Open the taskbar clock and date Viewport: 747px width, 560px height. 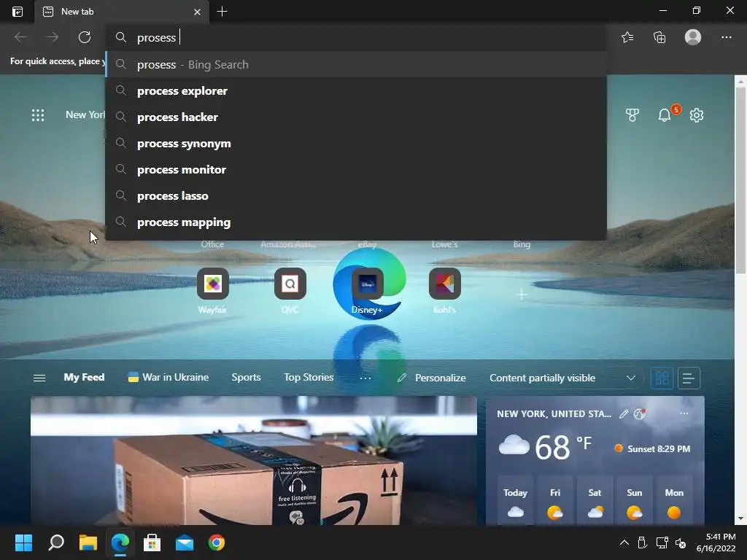716,542
